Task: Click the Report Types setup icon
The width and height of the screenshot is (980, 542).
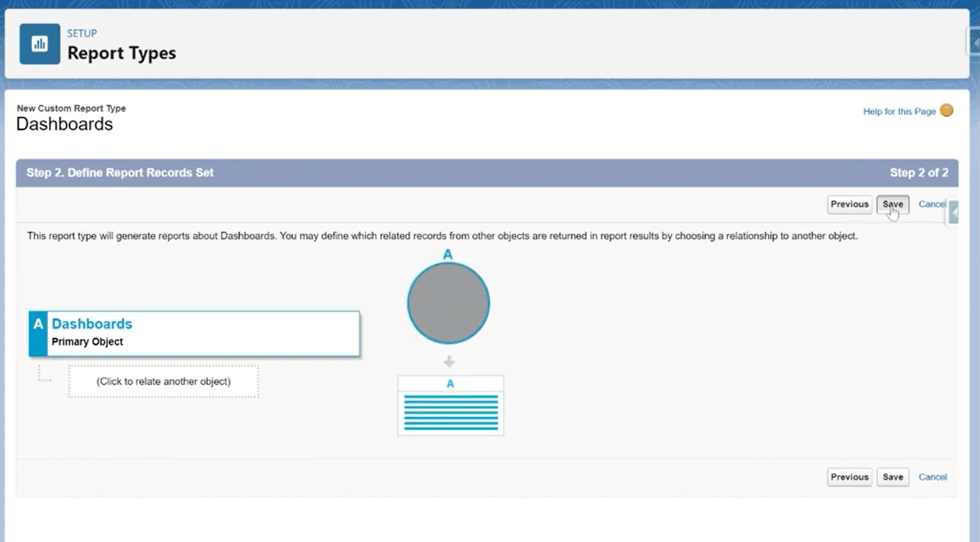Action: 40,44
